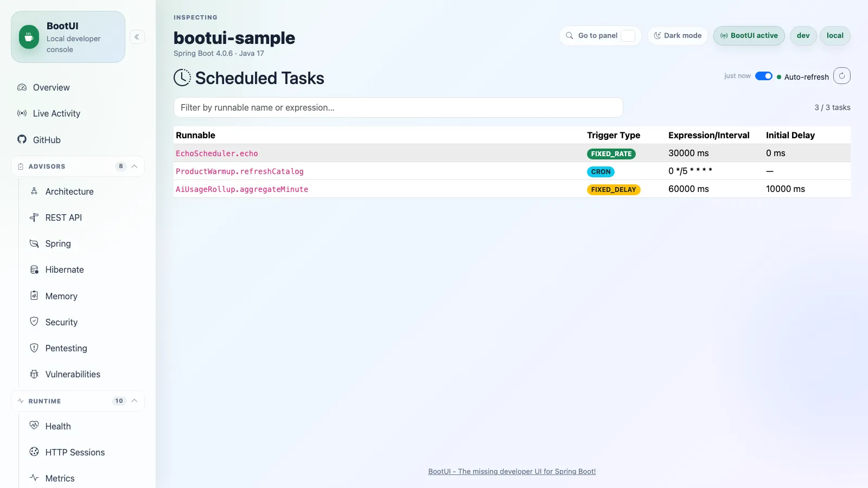
Task: Open the Memory advisor
Action: (61, 296)
